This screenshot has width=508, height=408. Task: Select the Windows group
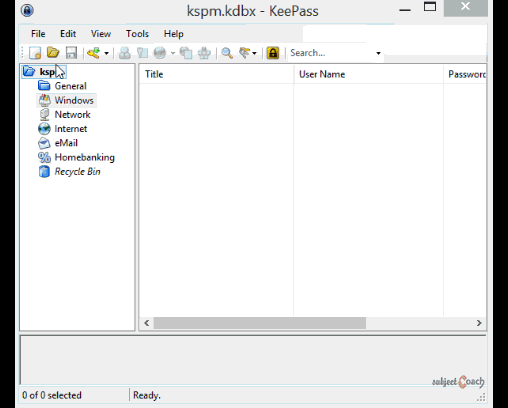[x=74, y=100]
